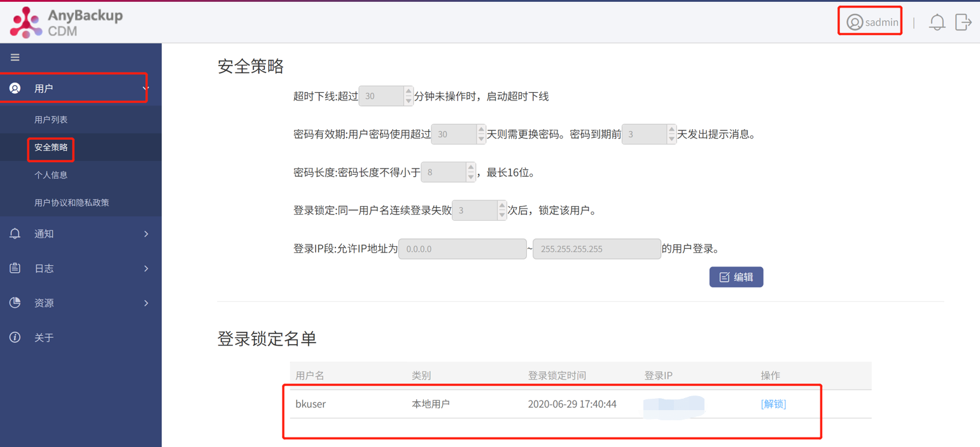Open the notification bell

[937, 21]
